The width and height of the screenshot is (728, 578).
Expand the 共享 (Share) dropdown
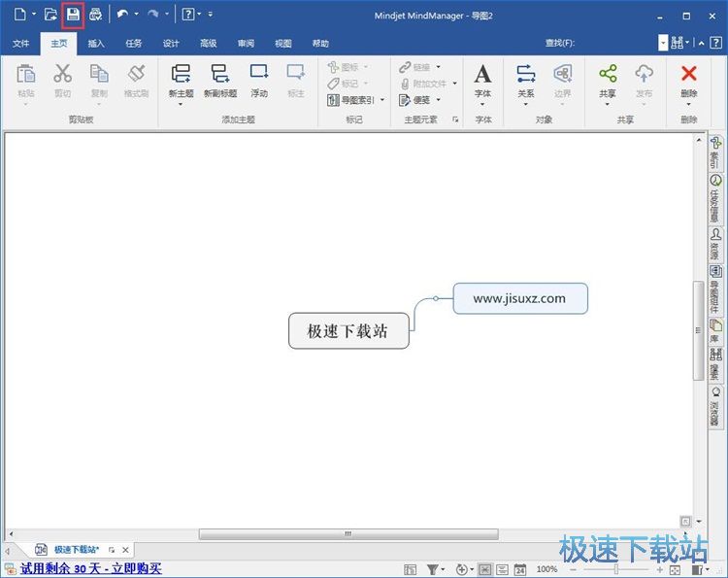click(608, 104)
